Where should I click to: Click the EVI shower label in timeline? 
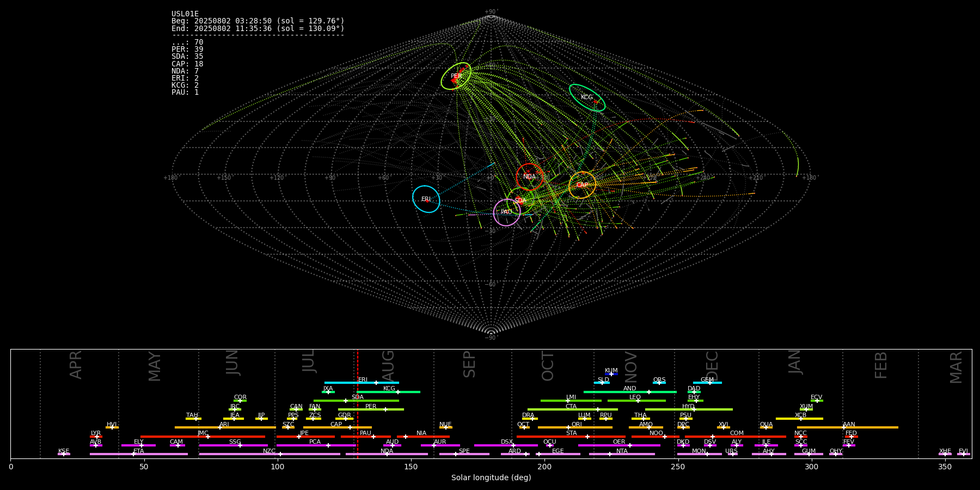[963, 451]
